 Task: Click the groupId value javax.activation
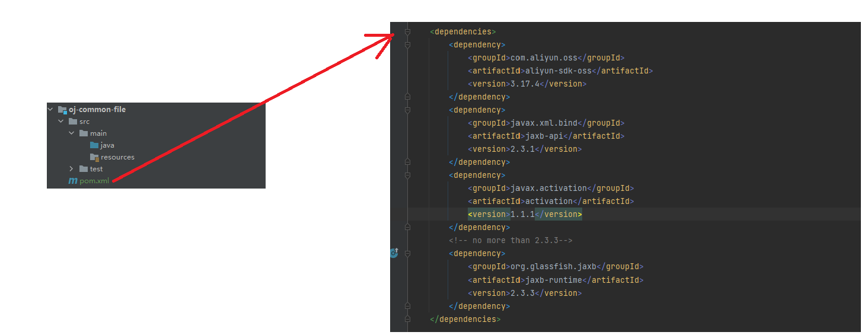click(548, 188)
